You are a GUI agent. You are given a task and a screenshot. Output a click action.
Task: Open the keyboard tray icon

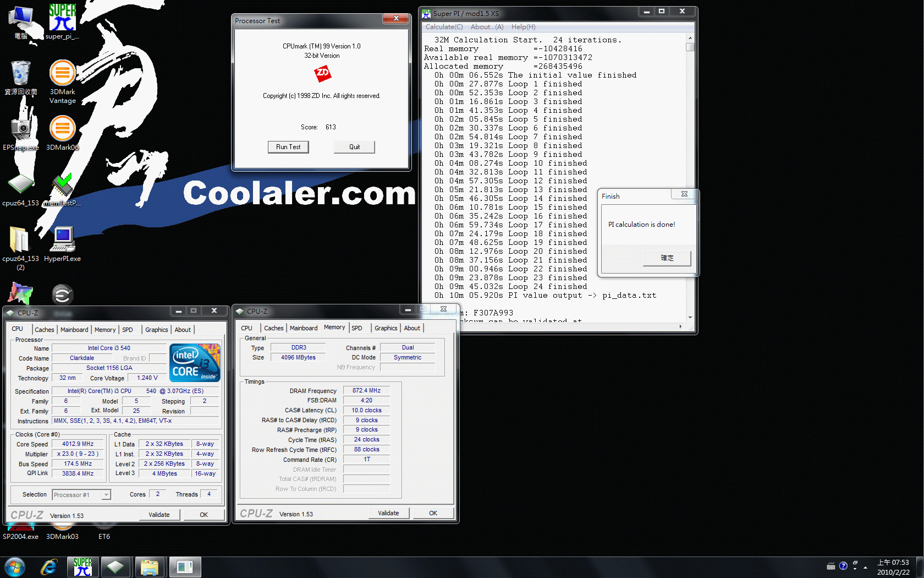tap(831, 566)
